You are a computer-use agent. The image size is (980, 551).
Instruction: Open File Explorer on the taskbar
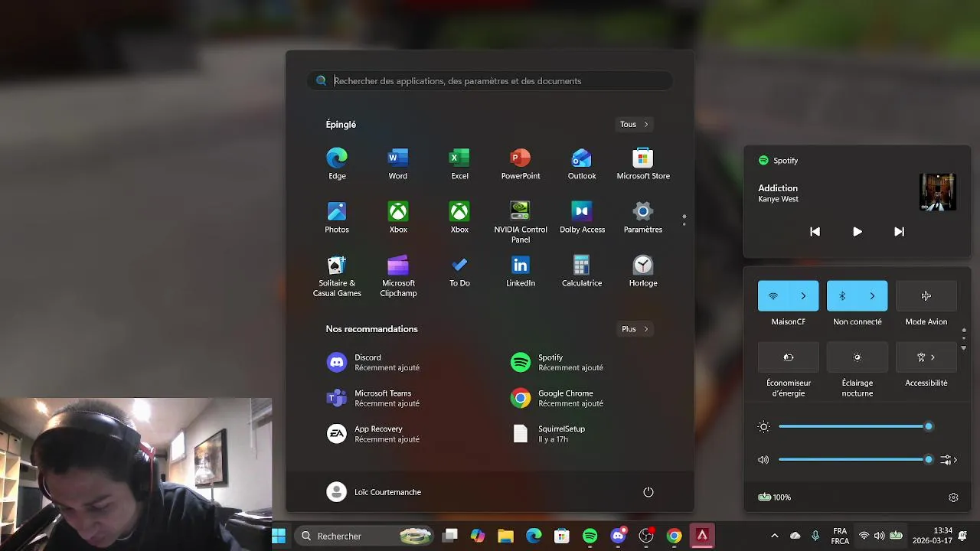point(505,536)
